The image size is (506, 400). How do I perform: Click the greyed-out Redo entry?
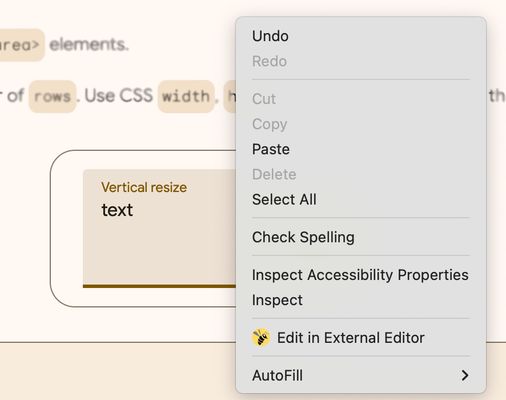[361, 61]
